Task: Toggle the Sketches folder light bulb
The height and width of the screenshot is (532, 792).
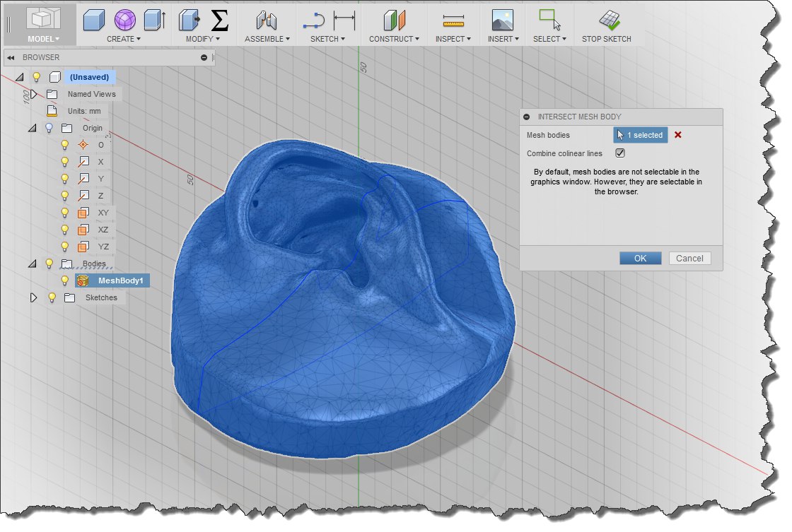Action: point(52,298)
